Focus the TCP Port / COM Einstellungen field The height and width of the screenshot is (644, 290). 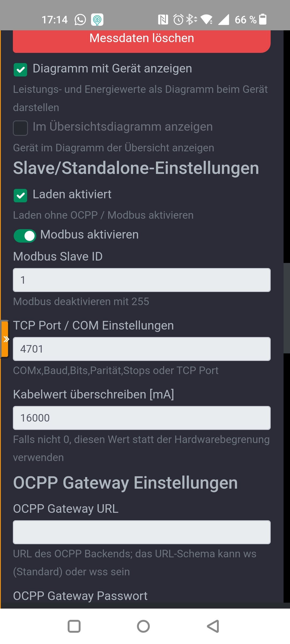pyautogui.click(x=142, y=349)
